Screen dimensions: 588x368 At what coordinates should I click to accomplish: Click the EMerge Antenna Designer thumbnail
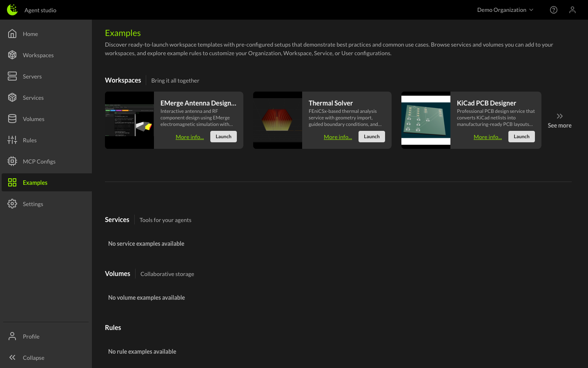[129, 120]
